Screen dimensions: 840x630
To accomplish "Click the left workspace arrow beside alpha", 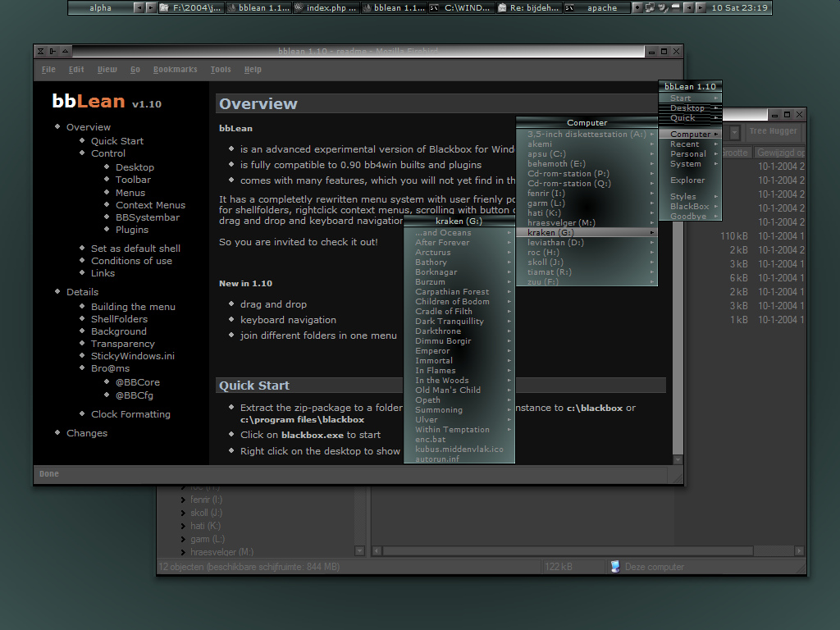I will [x=139, y=8].
